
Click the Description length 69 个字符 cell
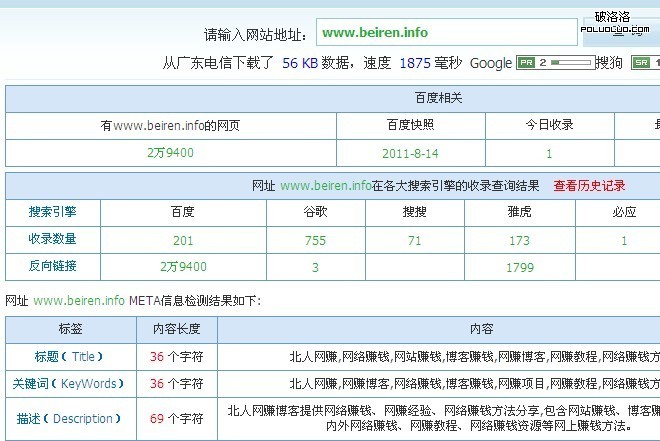[x=177, y=419]
